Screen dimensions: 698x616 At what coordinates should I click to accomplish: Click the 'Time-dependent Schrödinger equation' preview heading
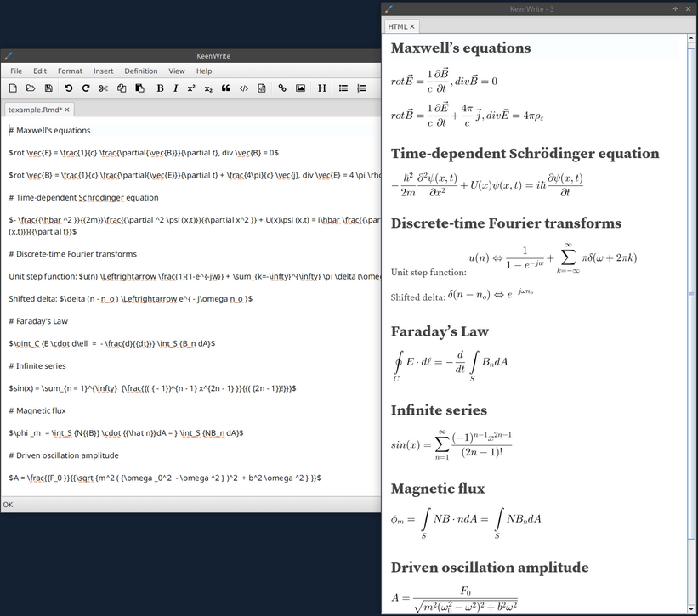point(525,154)
